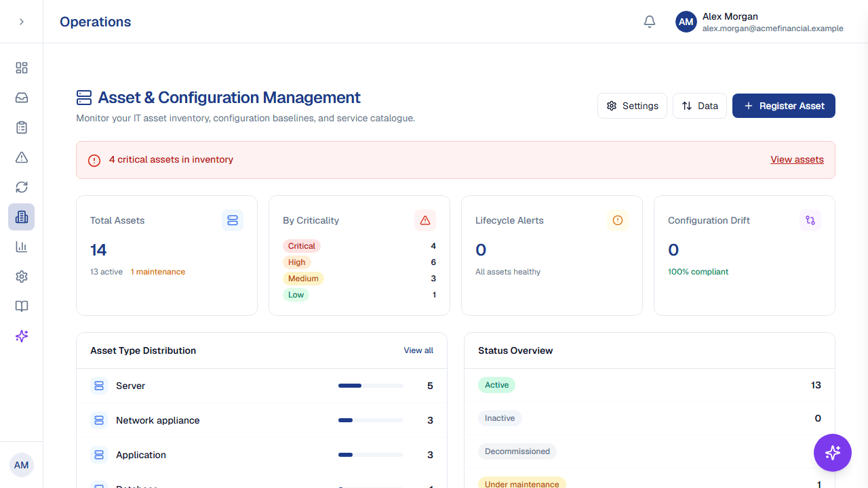Click the '100% compliant' text
Viewport: 868px width, 488px height.
pyautogui.click(x=698, y=272)
